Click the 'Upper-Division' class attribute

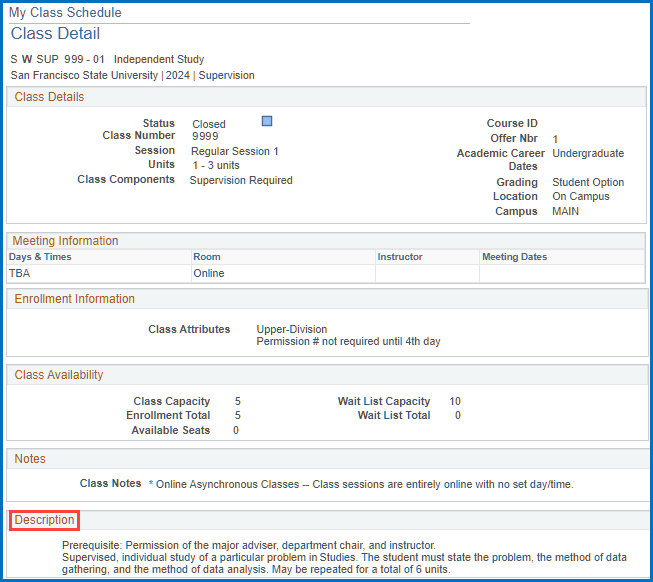click(292, 329)
